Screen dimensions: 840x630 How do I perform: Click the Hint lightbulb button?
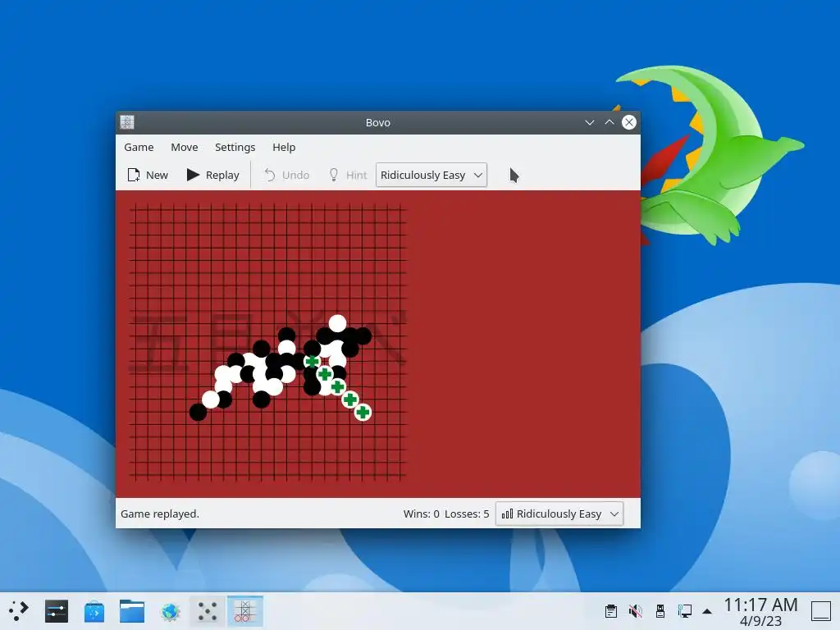[x=348, y=176]
